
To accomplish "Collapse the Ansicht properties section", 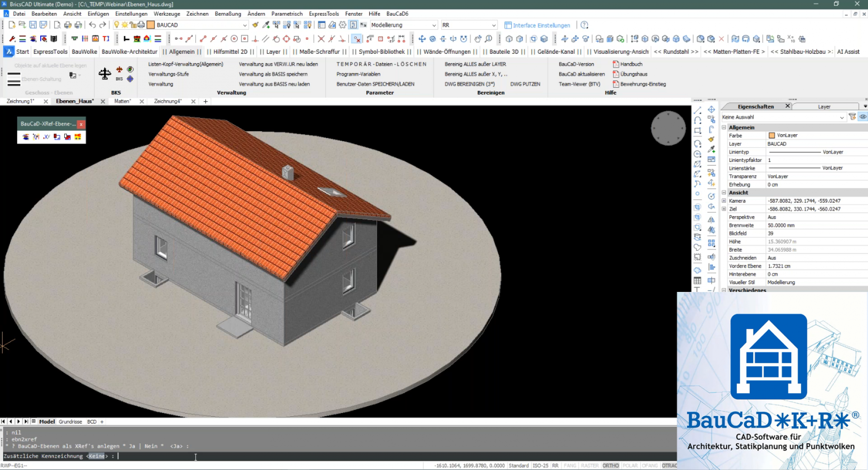I will tap(724, 193).
